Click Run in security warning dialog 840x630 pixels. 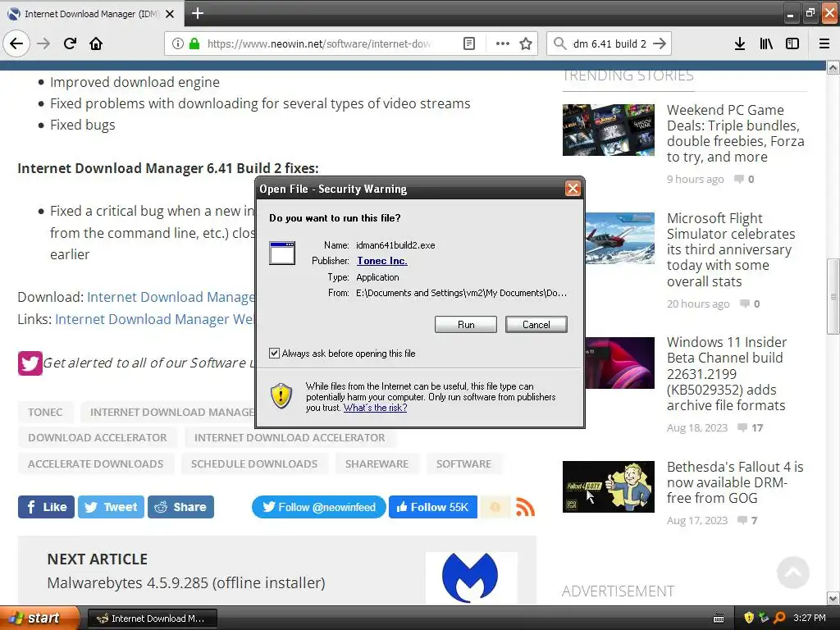(x=466, y=325)
